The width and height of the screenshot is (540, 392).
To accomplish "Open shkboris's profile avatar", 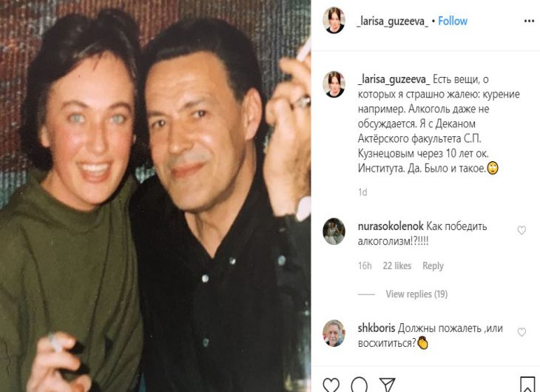I will (334, 334).
